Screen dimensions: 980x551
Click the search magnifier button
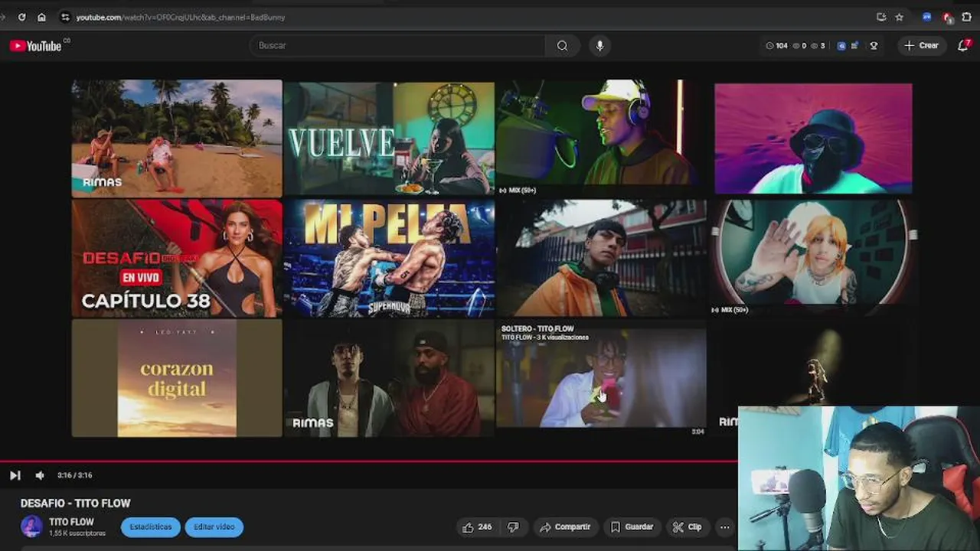pyautogui.click(x=562, y=46)
